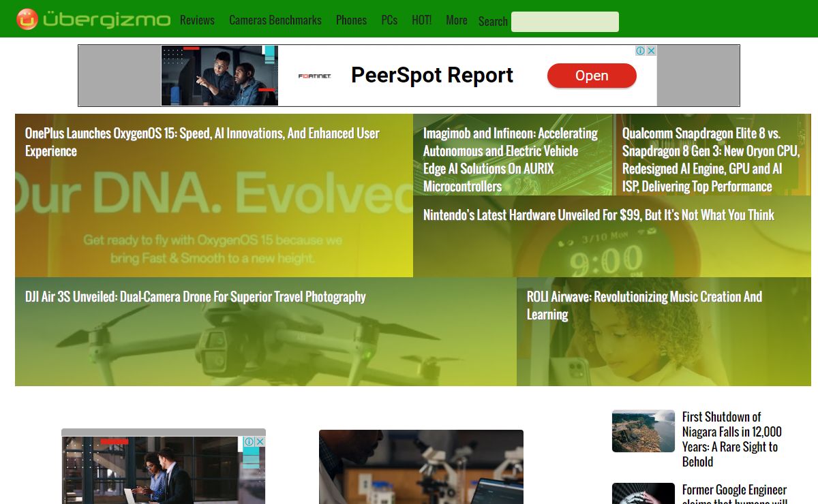Click the Fortinet logo in the ad

coord(315,76)
